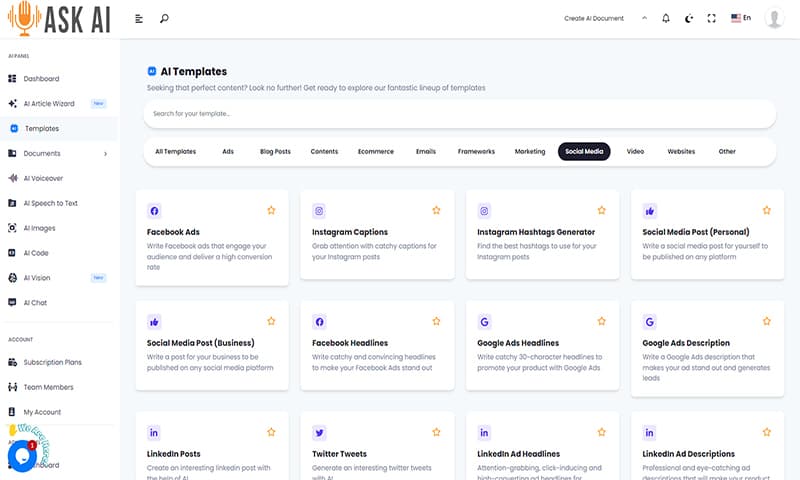Enter fullscreen mode icon
This screenshot has width=800, height=480.
pos(711,18)
